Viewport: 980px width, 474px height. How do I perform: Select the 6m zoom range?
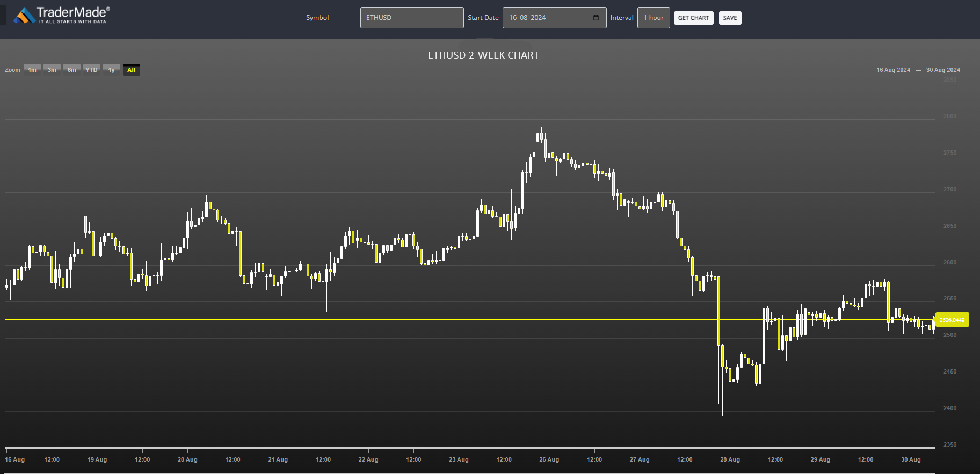click(x=72, y=70)
